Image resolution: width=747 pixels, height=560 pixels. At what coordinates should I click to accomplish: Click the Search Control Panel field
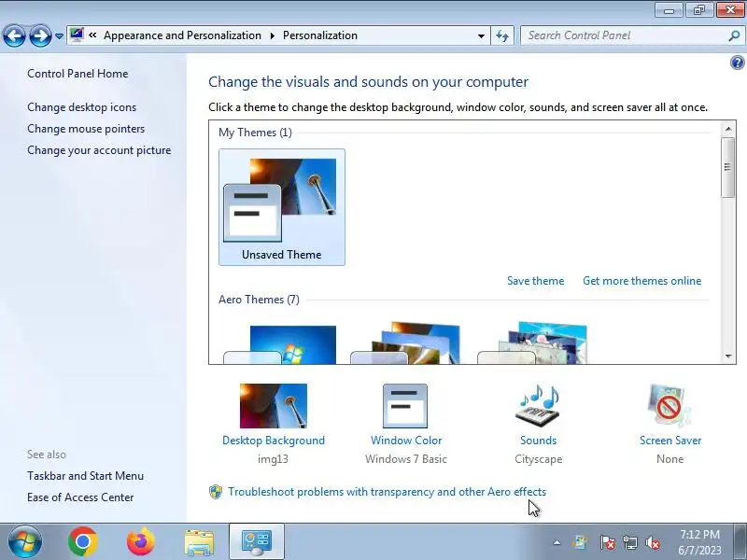point(624,35)
